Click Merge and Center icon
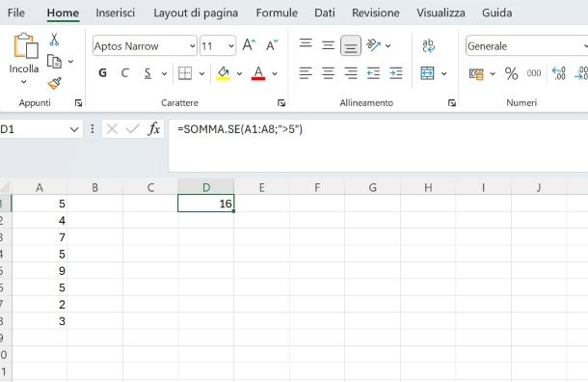 click(x=427, y=73)
